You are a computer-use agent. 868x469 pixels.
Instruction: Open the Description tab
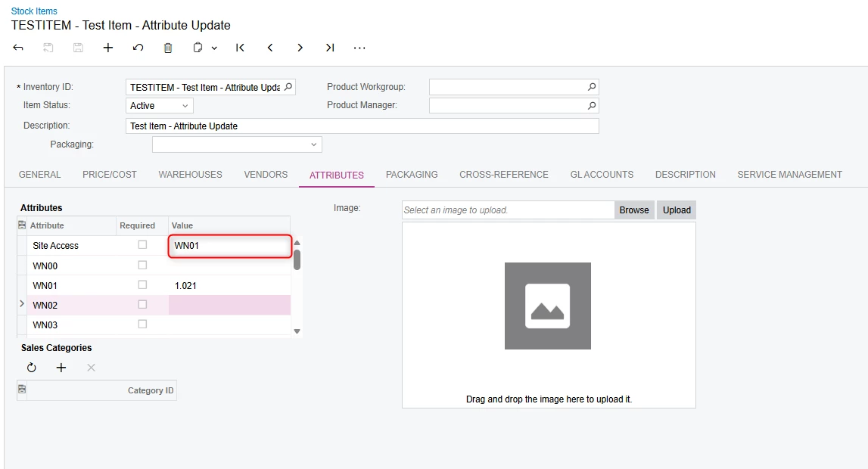(686, 174)
